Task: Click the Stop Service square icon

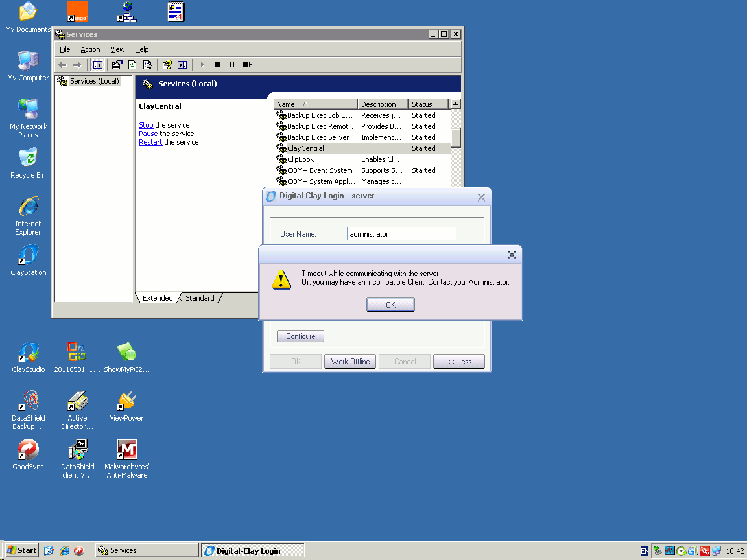Action: (x=217, y=65)
